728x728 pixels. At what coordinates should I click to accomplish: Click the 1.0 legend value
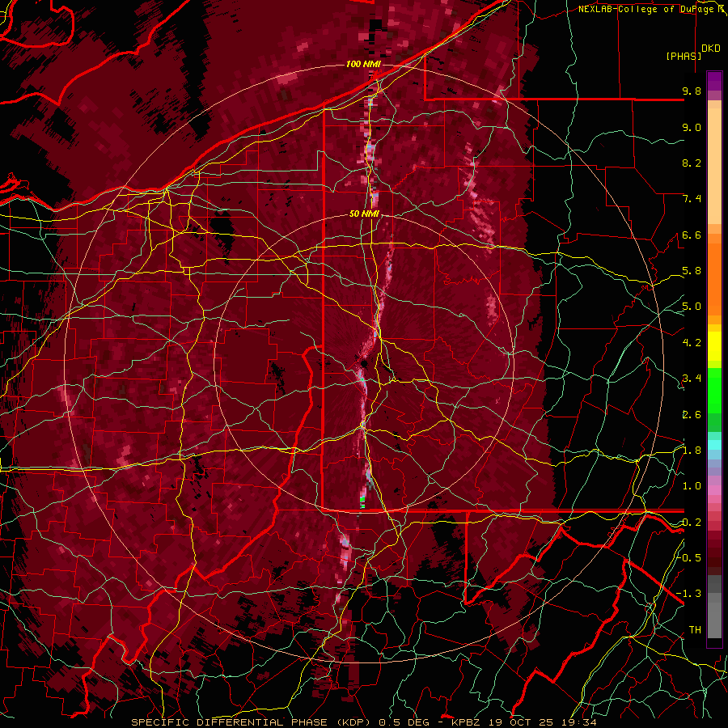point(692,486)
